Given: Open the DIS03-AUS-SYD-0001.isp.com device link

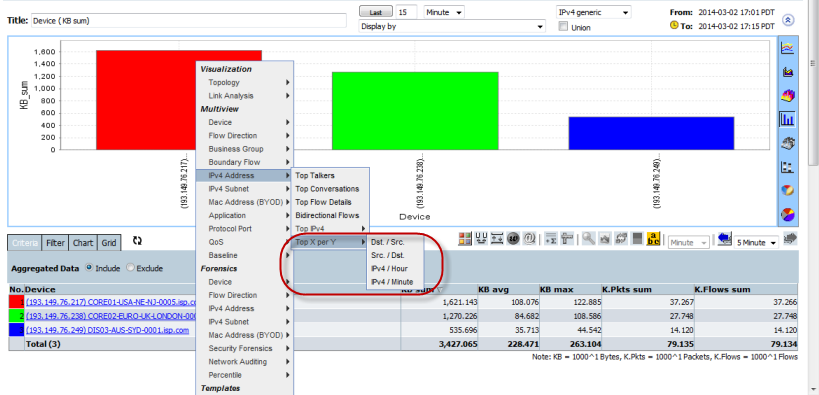Looking at the screenshot, I should [x=108, y=330].
